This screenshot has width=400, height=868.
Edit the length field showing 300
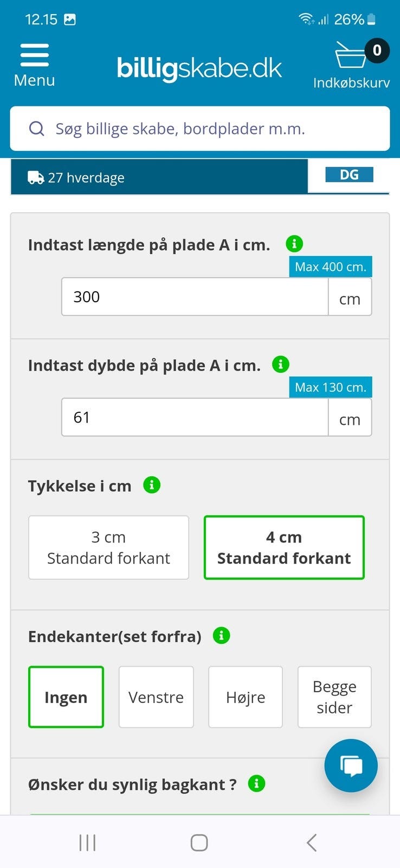pyautogui.click(x=195, y=297)
